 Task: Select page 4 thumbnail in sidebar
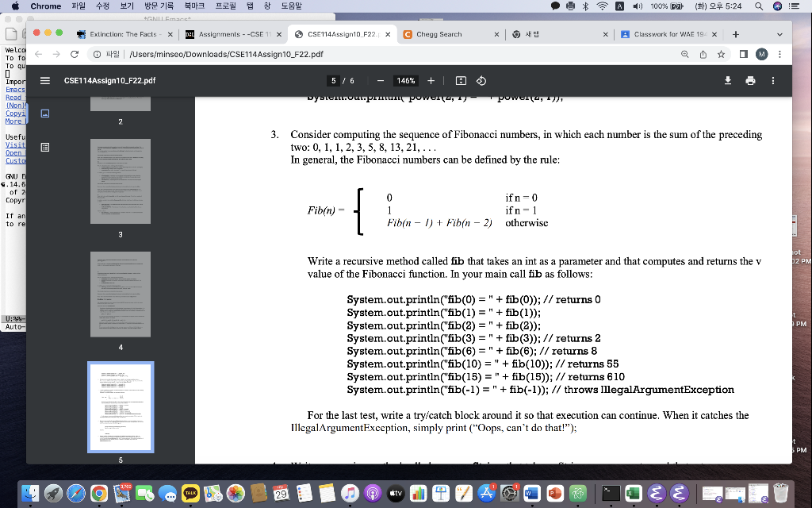coord(120,294)
